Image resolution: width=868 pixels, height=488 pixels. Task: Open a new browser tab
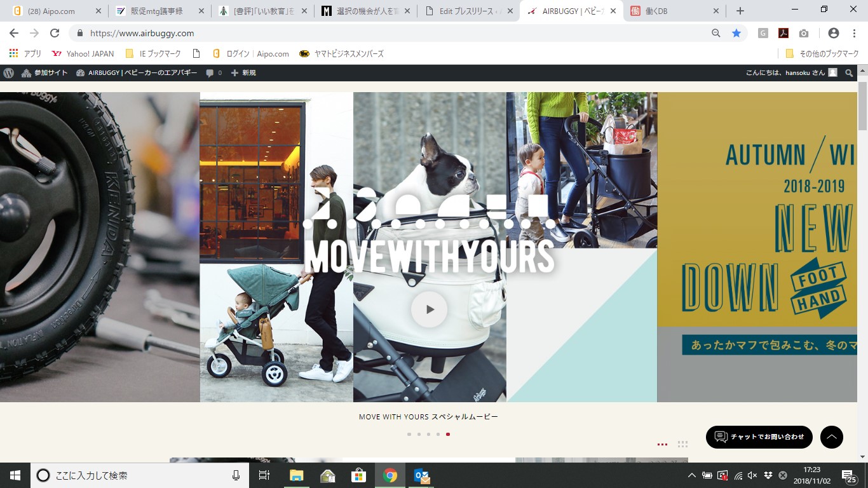pos(740,11)
